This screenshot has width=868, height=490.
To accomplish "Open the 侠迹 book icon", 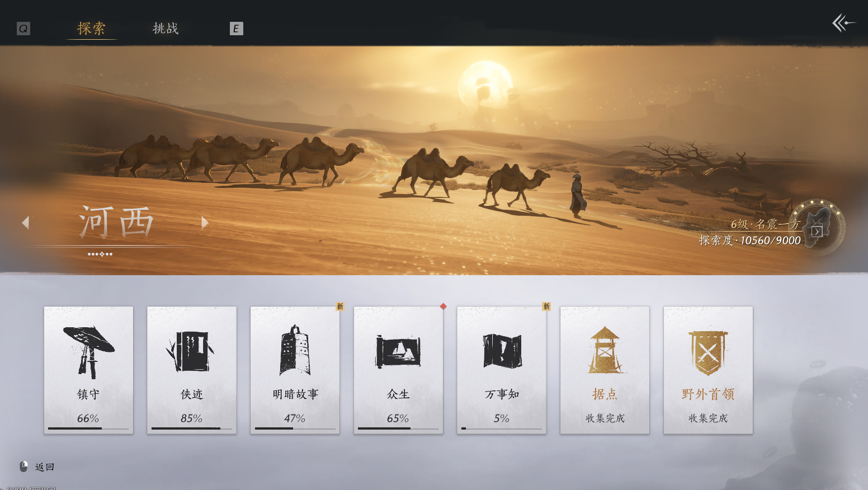I will [x=191, y=351].
